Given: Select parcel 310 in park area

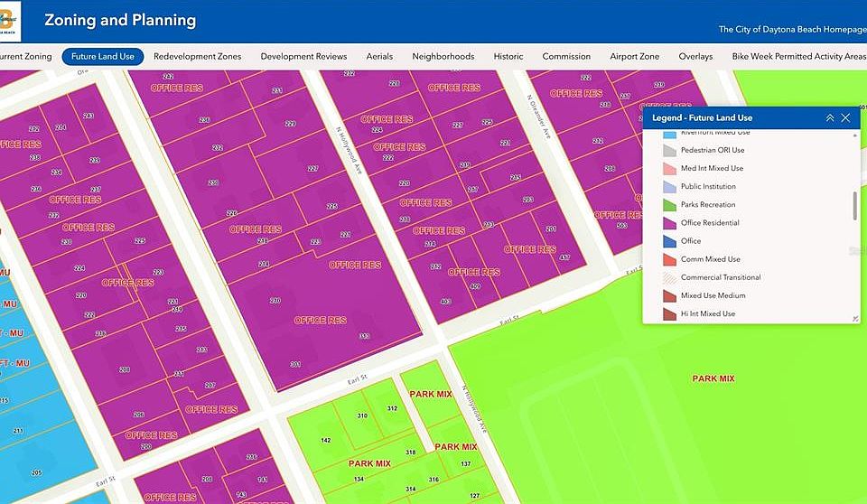Looking at the screenshot, I should click(362, 415).
